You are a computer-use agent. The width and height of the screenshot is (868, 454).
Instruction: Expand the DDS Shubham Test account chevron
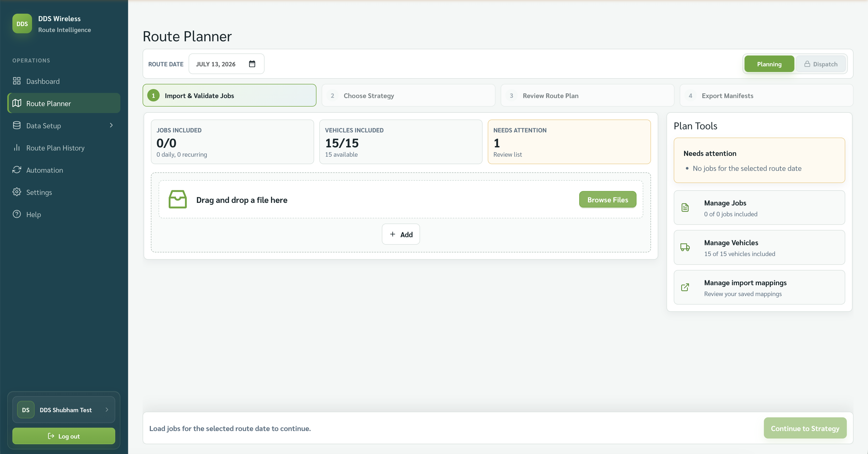[107, 410]
